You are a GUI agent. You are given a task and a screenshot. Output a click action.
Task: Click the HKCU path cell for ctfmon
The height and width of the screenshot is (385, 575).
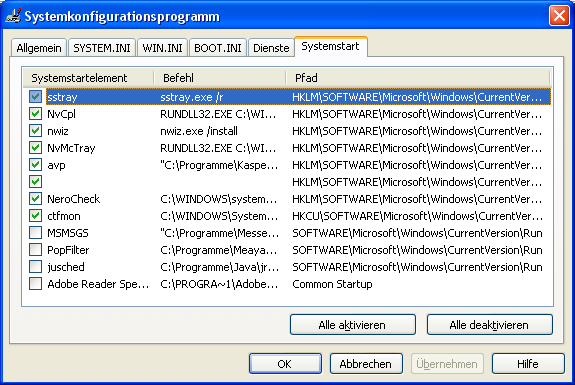point(417,216)
